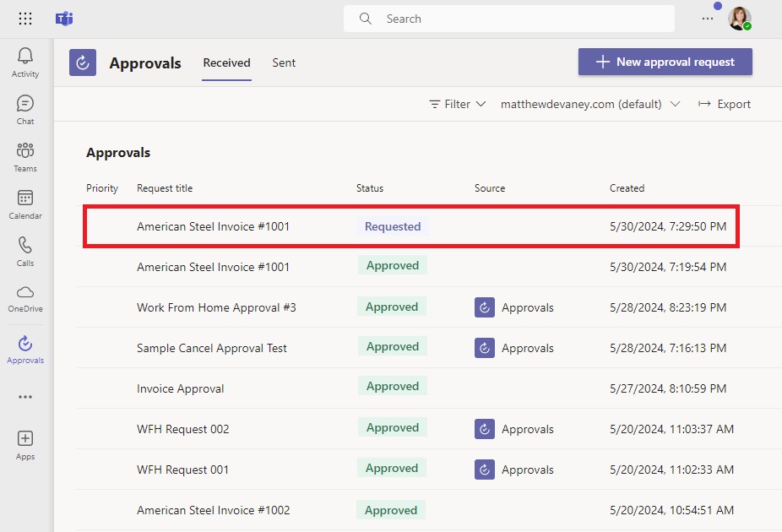This screenshot has width=782, height=532.
Task: Select the Received tab
Action: point(226,62)
